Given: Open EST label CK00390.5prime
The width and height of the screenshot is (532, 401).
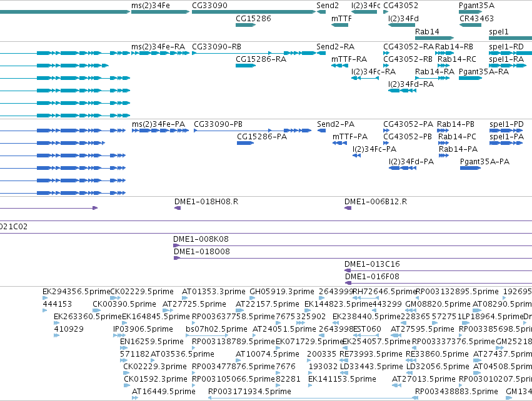Looking at the screenshot, I should [x=124, y=304].
